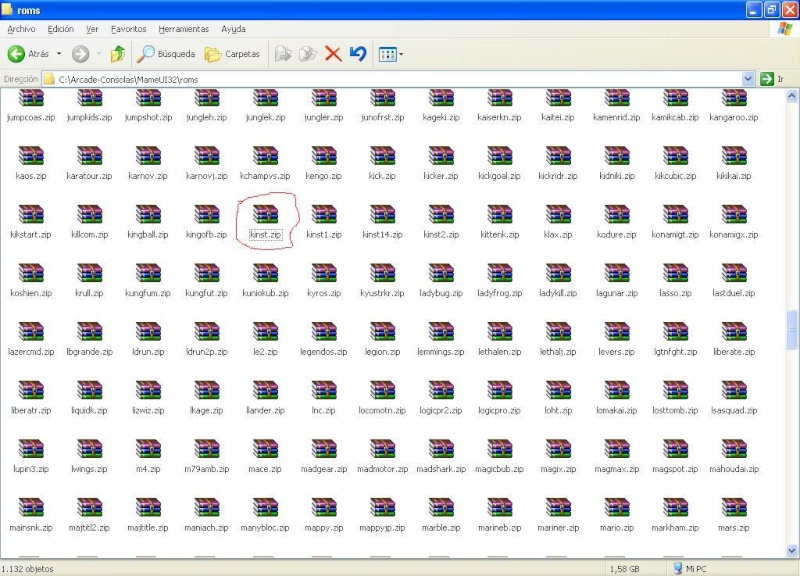Viewport: 800px width, 576px height.
Task: Select the jumpcoas.zip archive icon
Action: (31, 97)
